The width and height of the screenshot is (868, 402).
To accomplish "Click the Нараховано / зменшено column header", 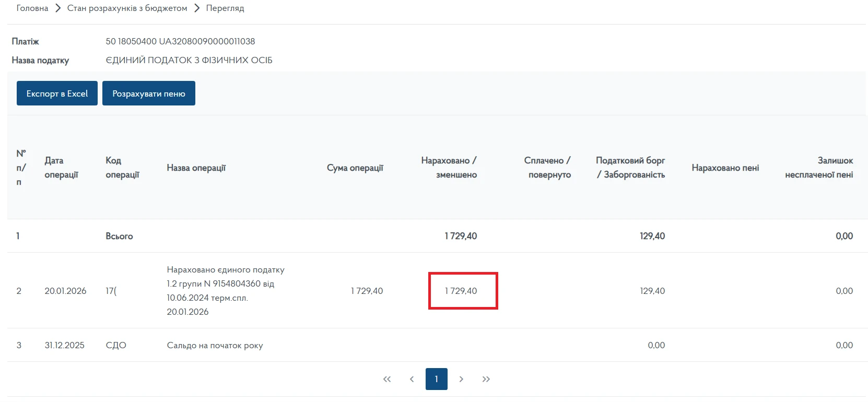I will [449, 168].
